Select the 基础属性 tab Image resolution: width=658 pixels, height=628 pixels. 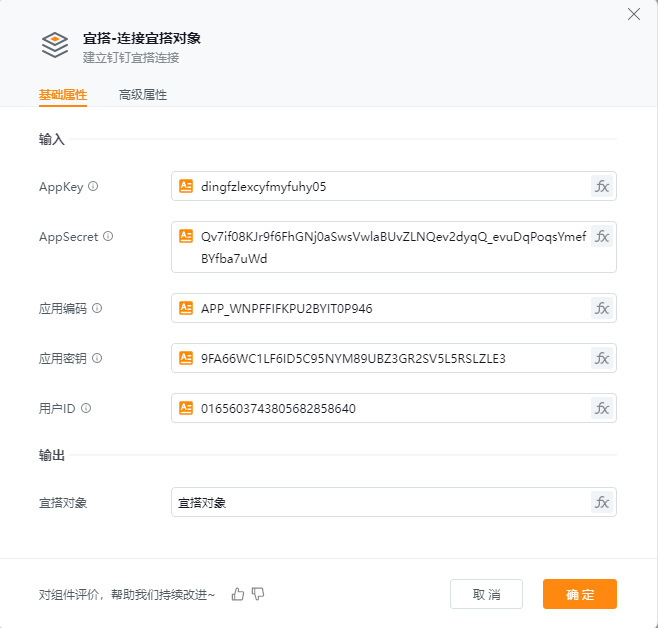(x=63, y=95)
